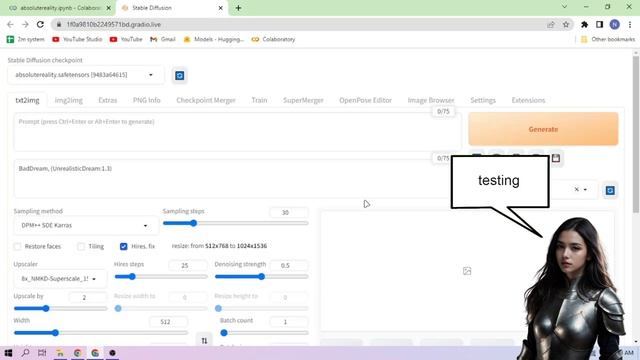Click the save style floppy disk icon
This screenshot has height=360, width=640.
click(556, 158)
